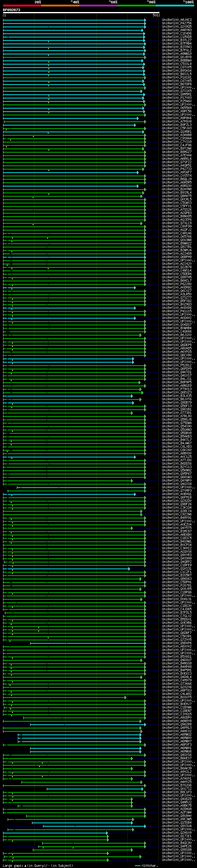Image resolution: width=197 pixels, height=868 pixels.
Task: Click the UniRef100_Q86G63 label
Action: [177, 579]
